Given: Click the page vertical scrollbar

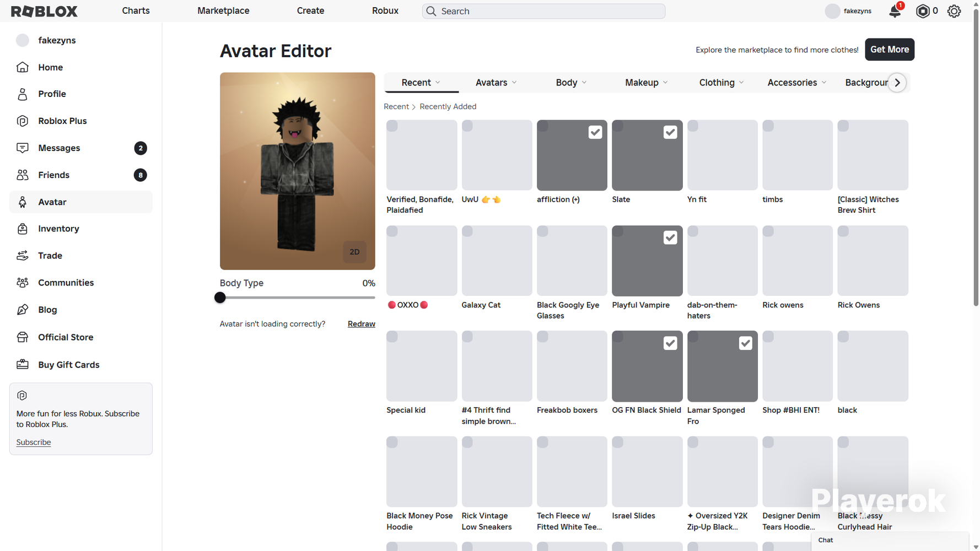Looking at the screenshot, I should 976,157.
